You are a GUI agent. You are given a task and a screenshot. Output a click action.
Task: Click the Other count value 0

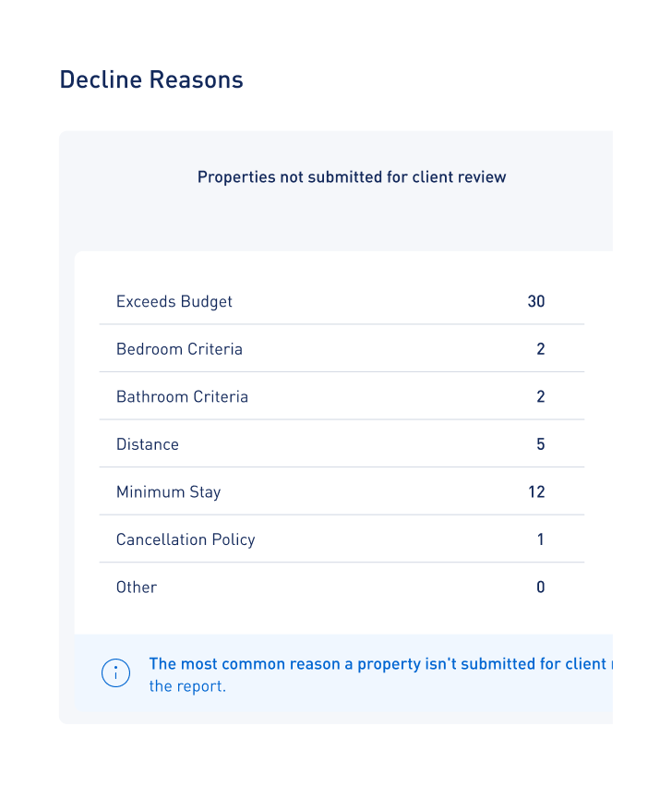[x=541, y=587]
